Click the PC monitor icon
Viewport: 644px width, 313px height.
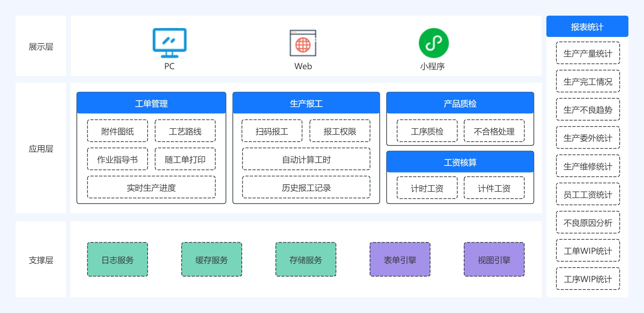pyautogui.click(x=169, y=43)
